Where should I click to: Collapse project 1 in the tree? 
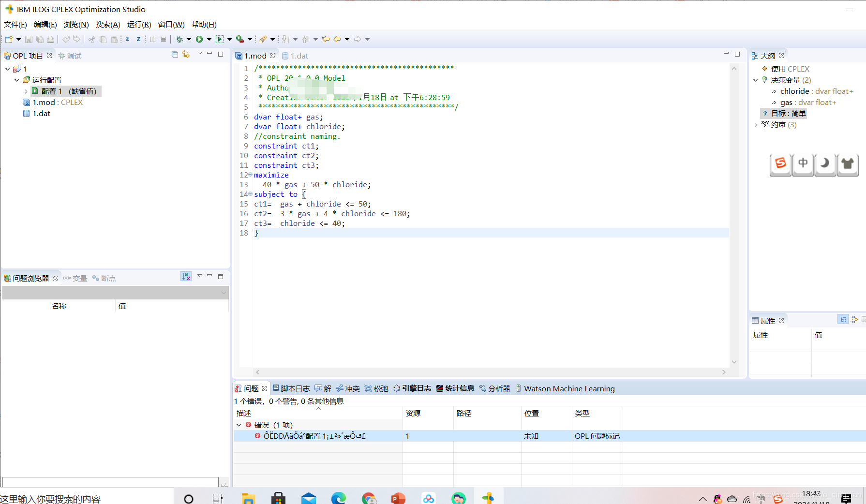coord(7,69)
